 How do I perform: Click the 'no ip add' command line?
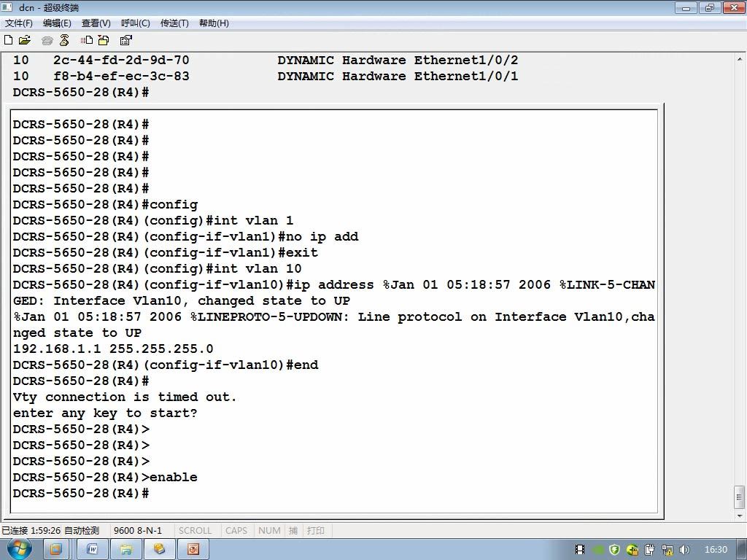[x=185, y=237]
